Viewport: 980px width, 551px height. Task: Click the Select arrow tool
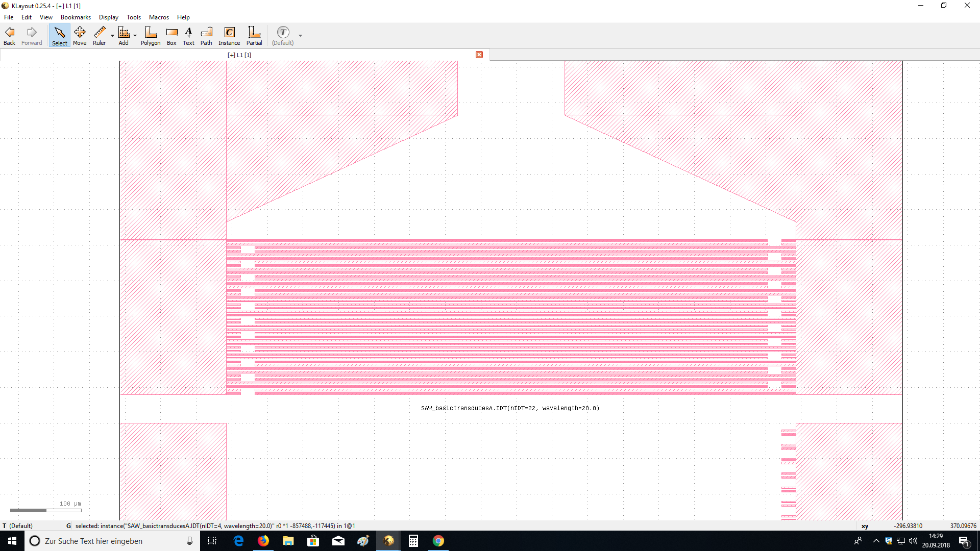pyautogui.click(x=60, y=36)
